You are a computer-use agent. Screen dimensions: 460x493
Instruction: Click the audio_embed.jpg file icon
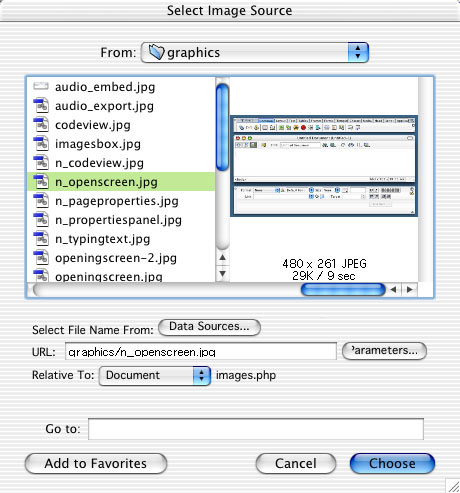pyautogui.click(x=41, y=87)
